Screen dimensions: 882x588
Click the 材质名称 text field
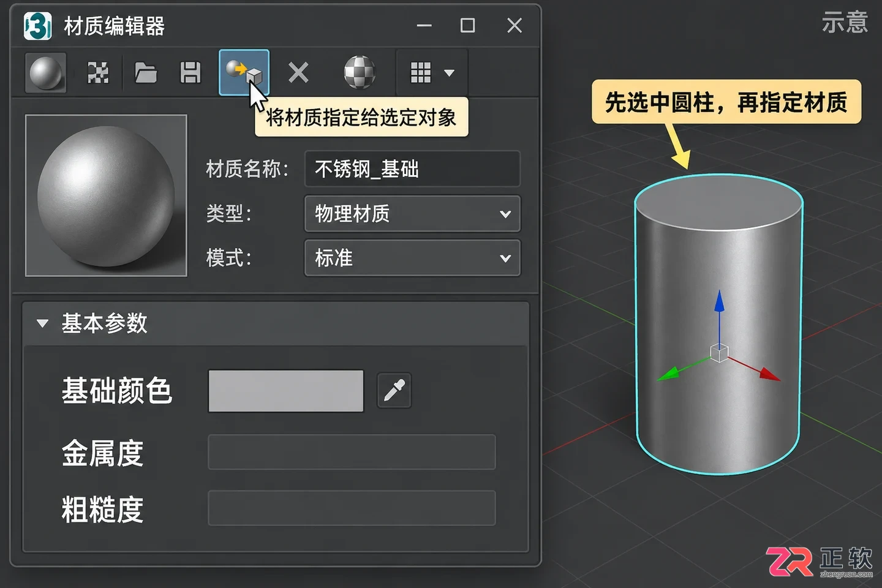(412, 168)
